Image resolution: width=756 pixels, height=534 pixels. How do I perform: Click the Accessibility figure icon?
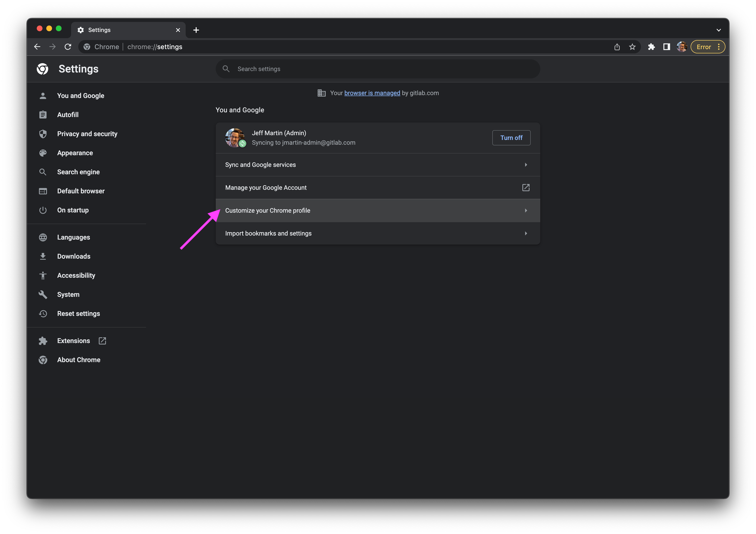click(43, 275)
